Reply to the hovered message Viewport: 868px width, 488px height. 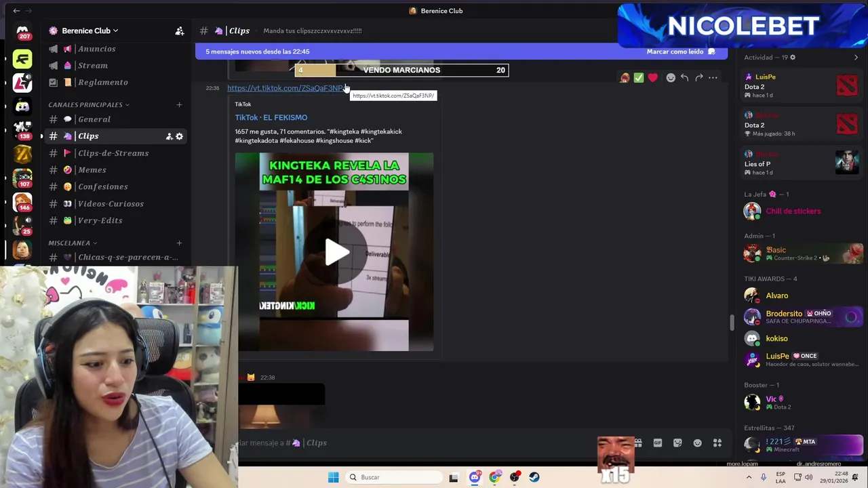(685, 78)
